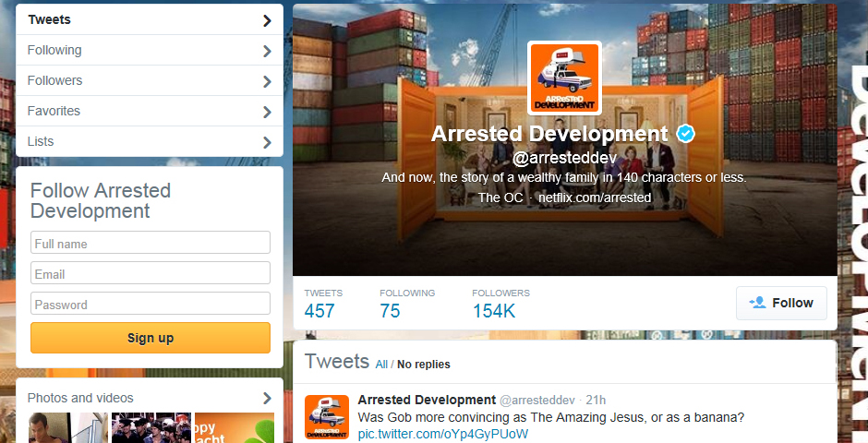The width and height of the screenshot is (868, 443).
Task: Open the pic.twitter.com/oYp4GyPUoW link
Action: 443,434
